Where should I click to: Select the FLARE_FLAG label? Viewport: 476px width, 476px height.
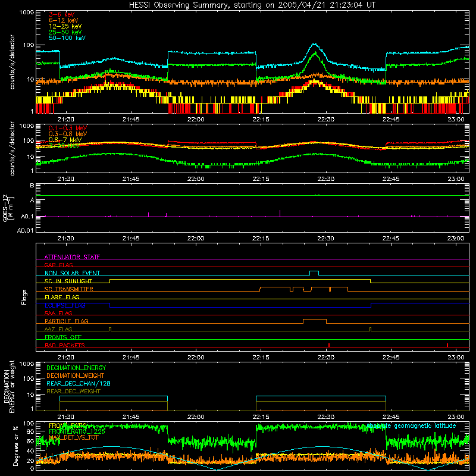coord(62,297)
